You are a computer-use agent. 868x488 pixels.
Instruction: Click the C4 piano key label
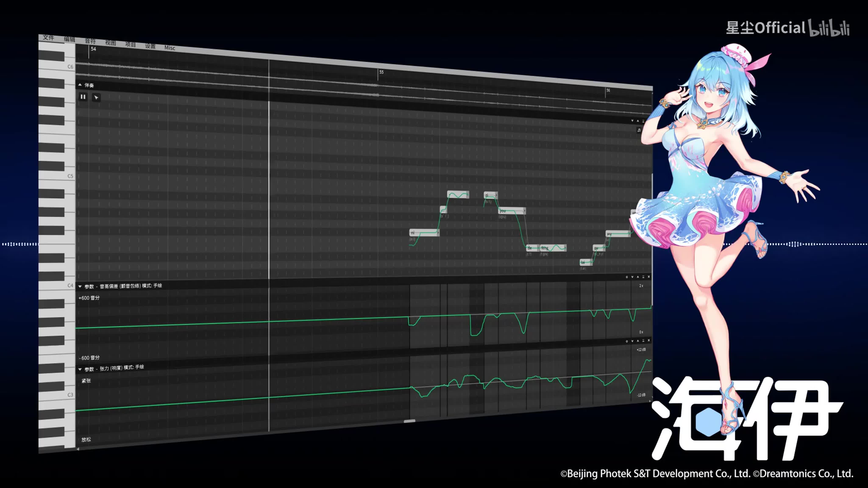[x=70, y=285]
